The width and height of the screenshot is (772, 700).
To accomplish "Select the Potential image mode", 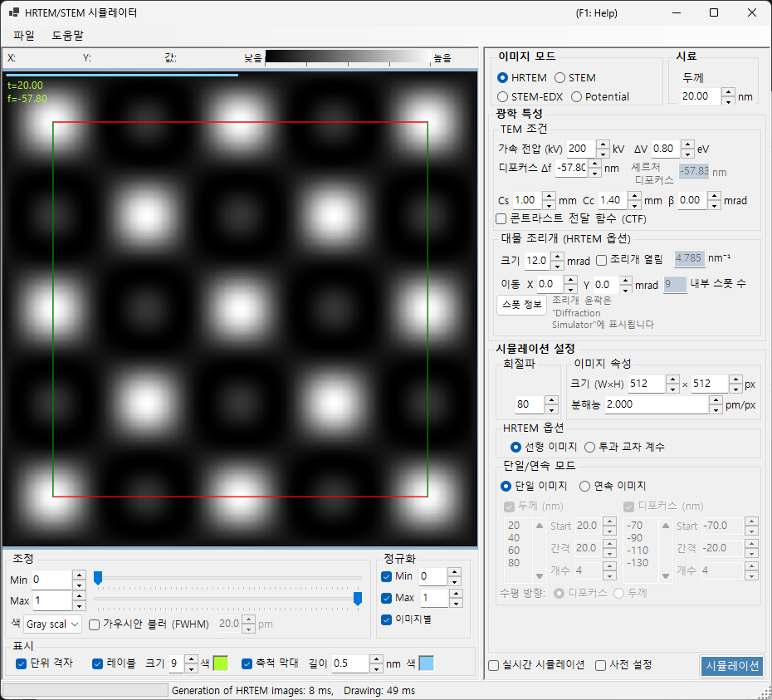I will 600,97.
